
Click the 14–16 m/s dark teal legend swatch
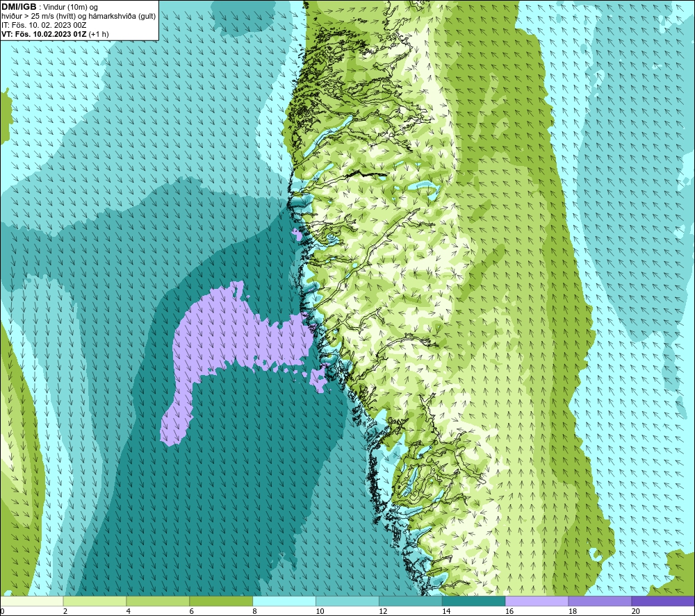click(474, 601)
